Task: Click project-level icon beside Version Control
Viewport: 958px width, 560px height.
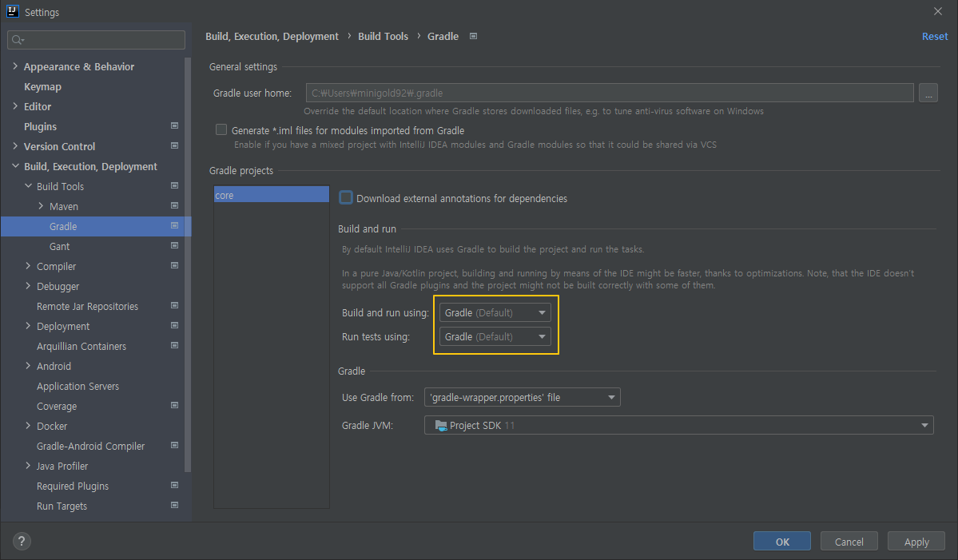Action: click(x=175, y=146)
